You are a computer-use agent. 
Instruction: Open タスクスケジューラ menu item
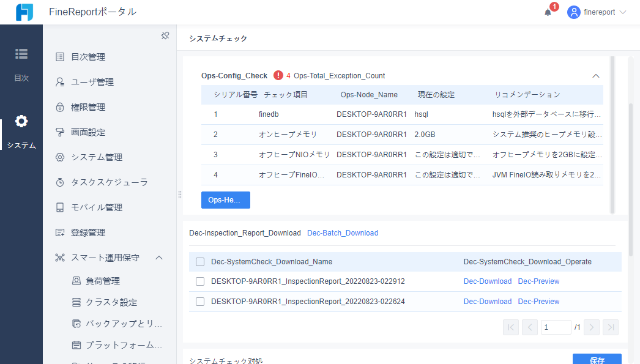pos(110,182)
